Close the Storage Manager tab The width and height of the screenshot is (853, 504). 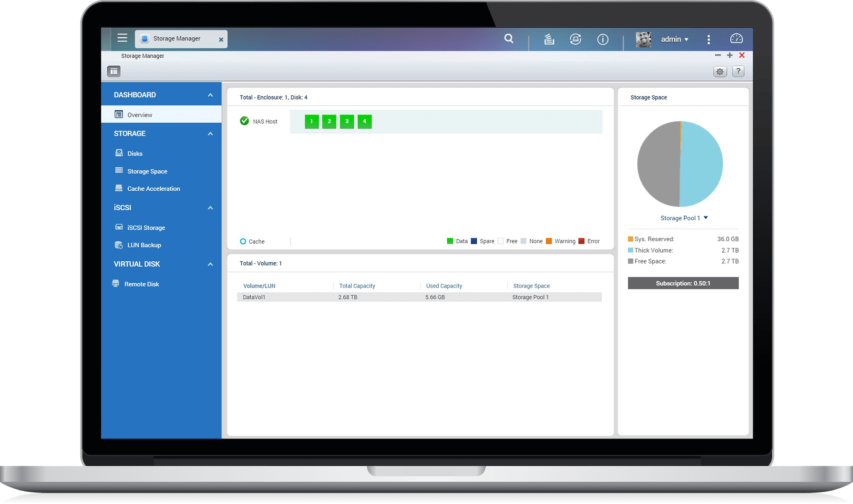221,40
